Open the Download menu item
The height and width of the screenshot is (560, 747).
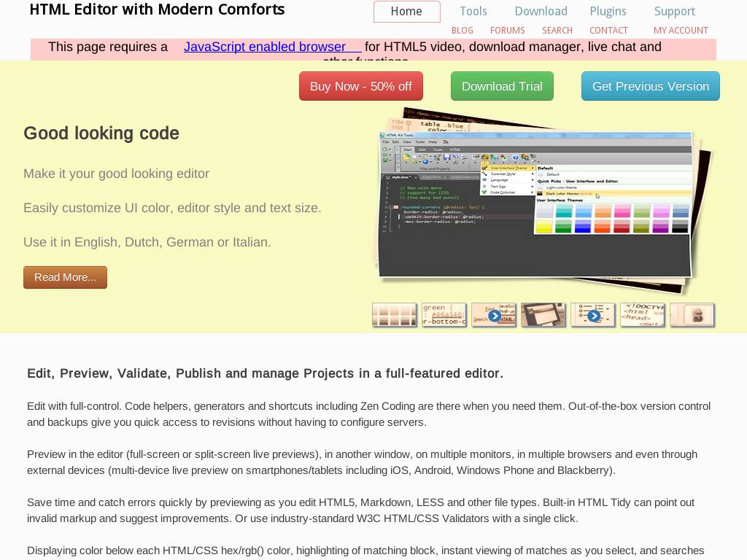541,12
